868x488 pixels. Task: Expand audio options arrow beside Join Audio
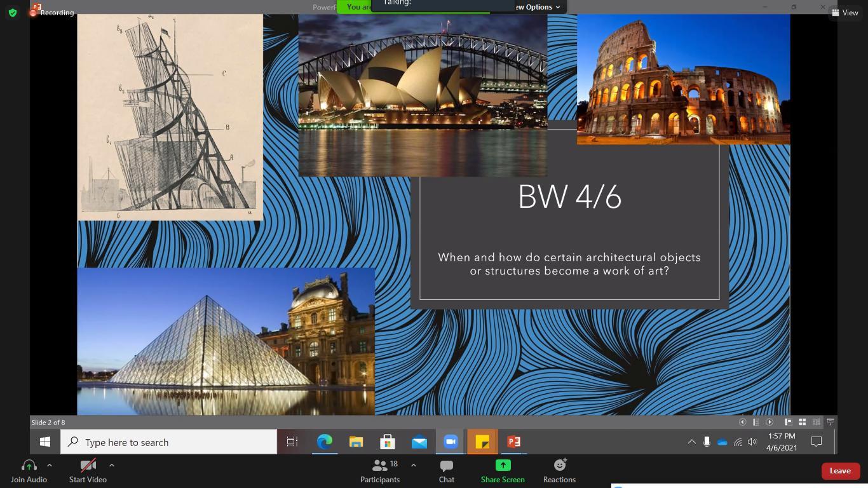(x=50, y=465)
